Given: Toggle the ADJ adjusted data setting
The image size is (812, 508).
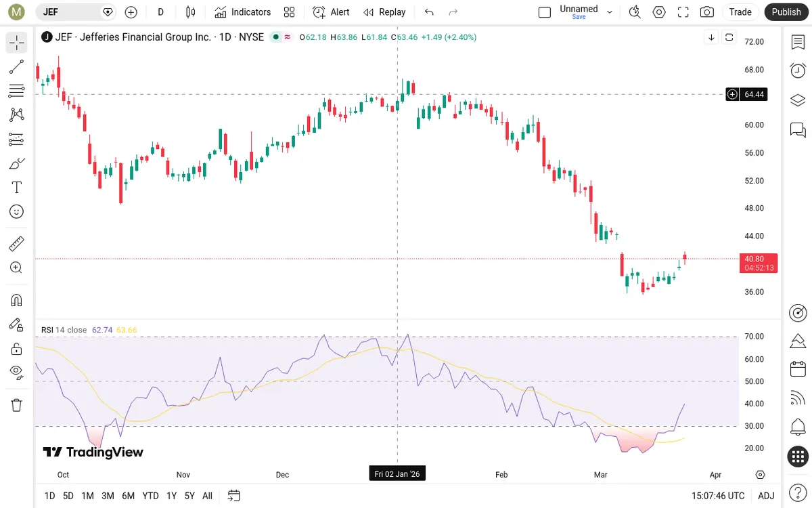Looking at the screenshot, I should pos(766,496).
